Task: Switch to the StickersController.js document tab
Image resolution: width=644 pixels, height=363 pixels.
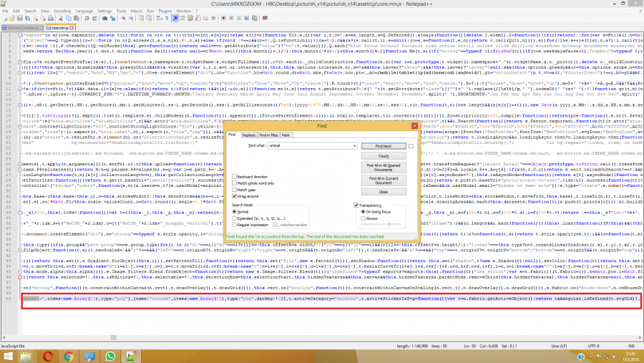Action: [20, 27]
